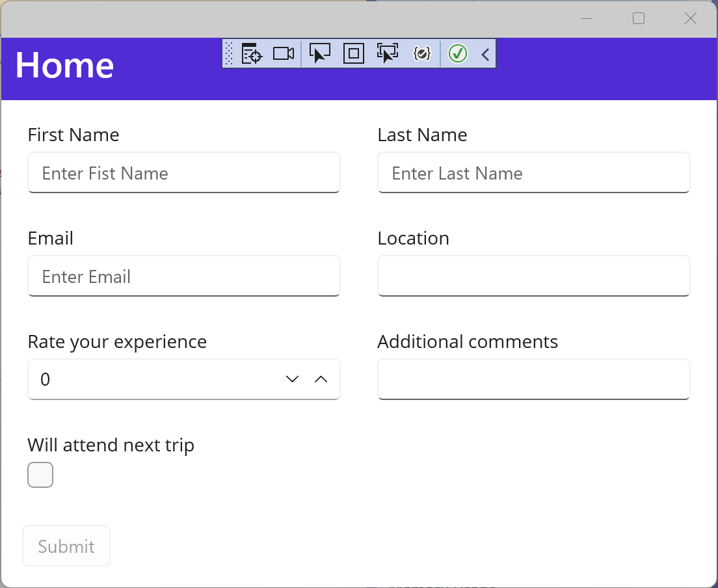Click the green Hot Reload checkmark
Image resolution: width=718 pixels, height=588 pixels.
tap(457, 53)
